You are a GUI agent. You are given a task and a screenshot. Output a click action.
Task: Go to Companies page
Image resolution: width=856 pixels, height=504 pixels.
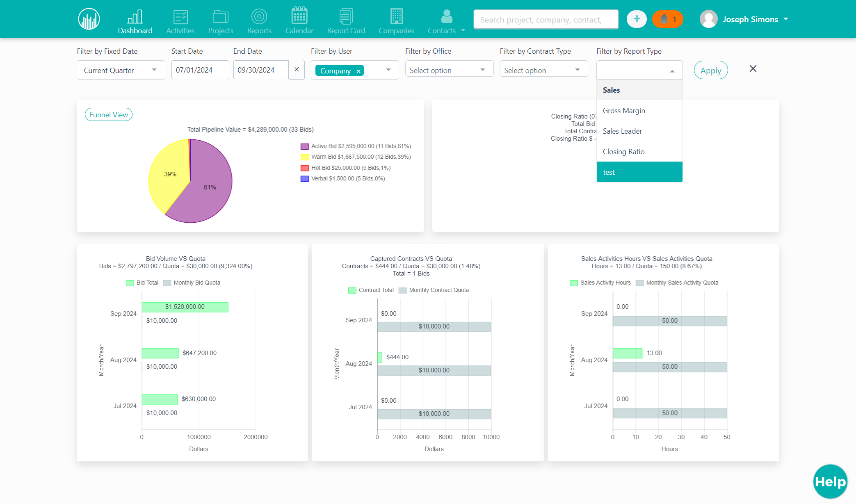[x=397, y=22]
